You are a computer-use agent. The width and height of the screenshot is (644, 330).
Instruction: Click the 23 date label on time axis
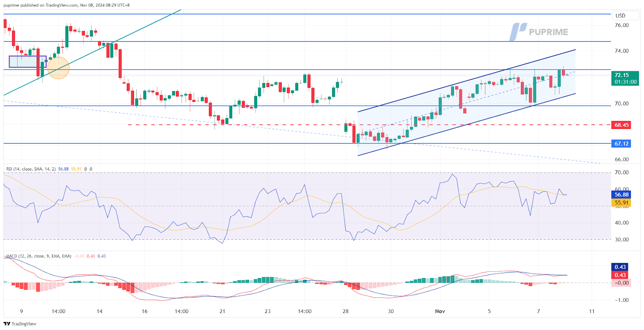click(268, 311)
